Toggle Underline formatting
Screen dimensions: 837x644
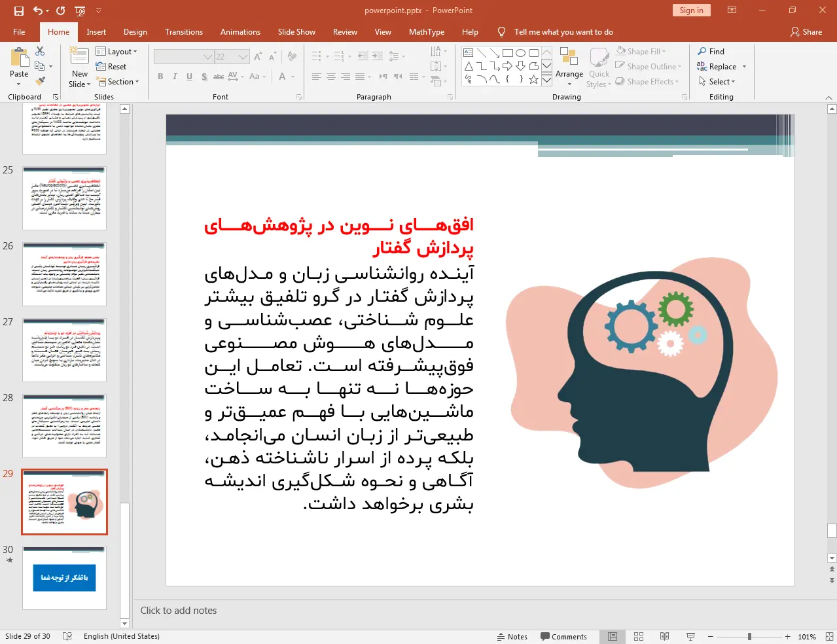(x=189, y=77)
